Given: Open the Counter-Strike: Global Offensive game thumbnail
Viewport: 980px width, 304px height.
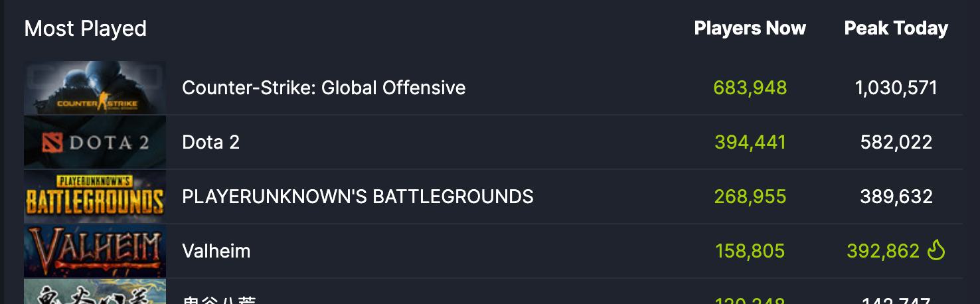Looking at the screenshot, I should [95, 88].
